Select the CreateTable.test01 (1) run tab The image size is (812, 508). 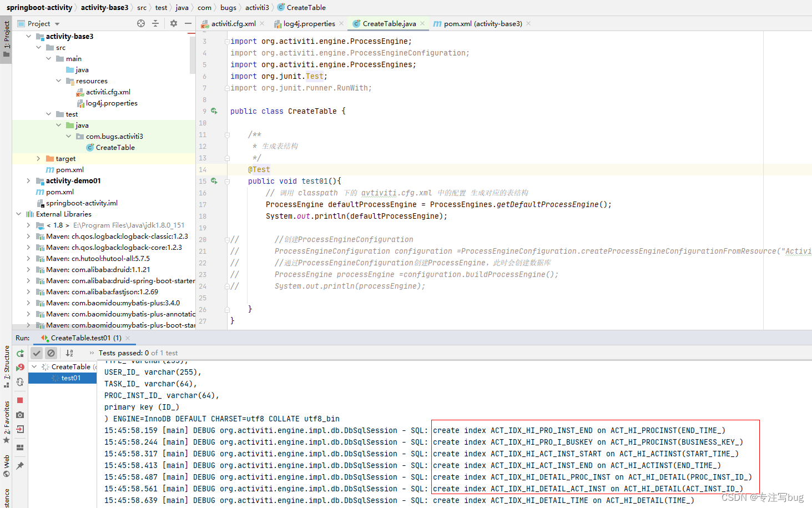click(x=85, y=338)
